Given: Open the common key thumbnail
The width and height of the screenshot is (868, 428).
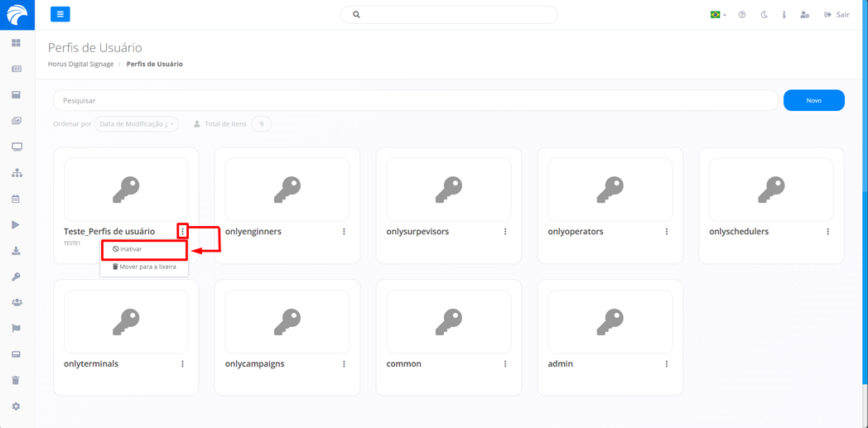Looking at the screenshot, I should point(448,322).
